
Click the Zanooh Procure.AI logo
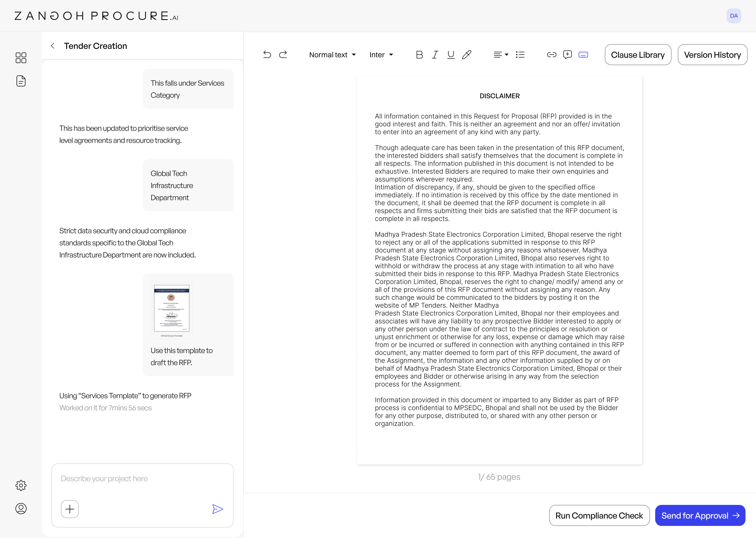pos(96,16)
